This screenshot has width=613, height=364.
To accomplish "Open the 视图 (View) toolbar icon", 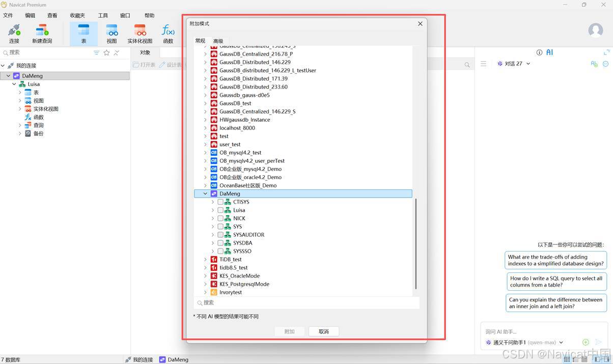I will pyautogui.click(x=112, y=34).
